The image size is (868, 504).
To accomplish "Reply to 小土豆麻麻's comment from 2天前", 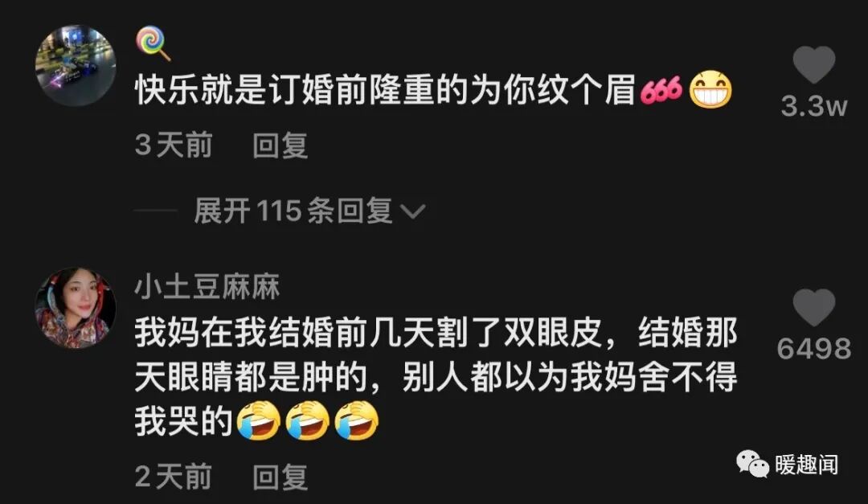I will click(x=280, y=477).
